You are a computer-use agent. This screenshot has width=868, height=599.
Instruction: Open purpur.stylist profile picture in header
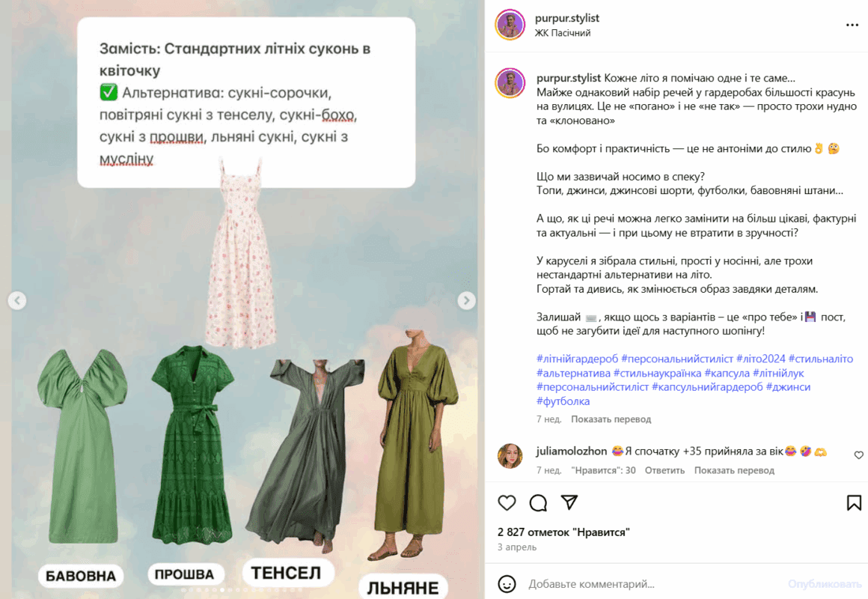pos(510,25)
